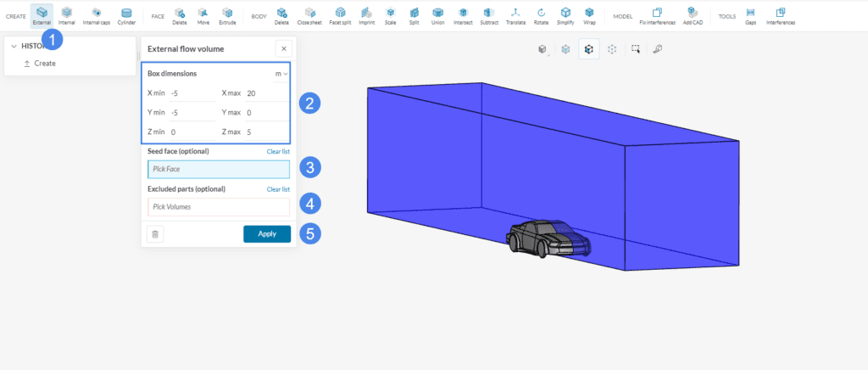Choose the face Extrude tool

[x=226, y=14]
